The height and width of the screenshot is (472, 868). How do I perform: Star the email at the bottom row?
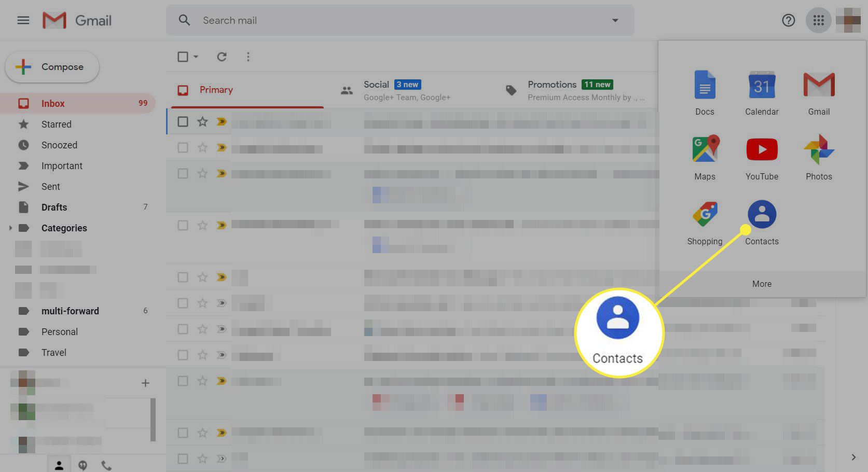coord(202,459)
